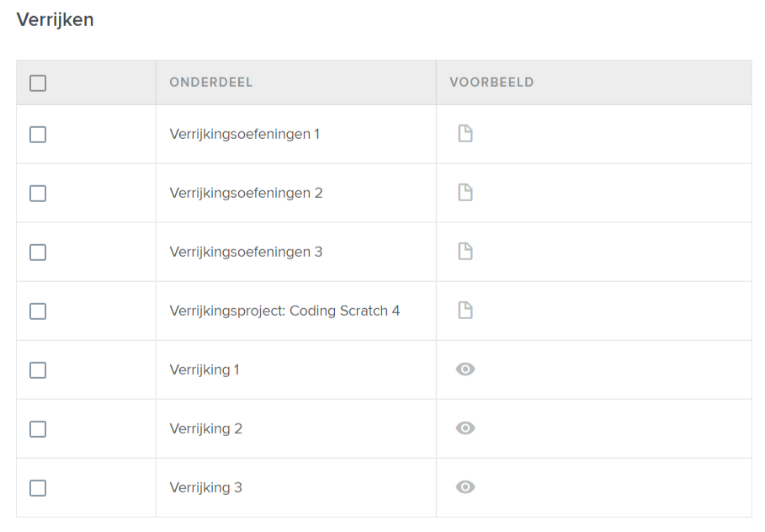Open document icon for Coding Scratch 4
765x532 pixels.
(465, 311)
